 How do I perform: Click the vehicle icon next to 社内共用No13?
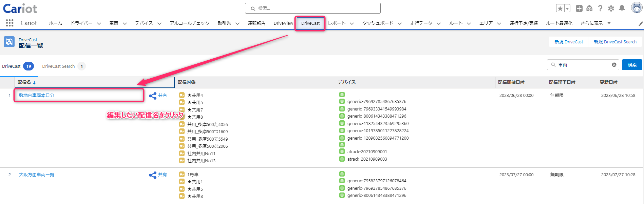pyautogui.click(x=182, y=161)
